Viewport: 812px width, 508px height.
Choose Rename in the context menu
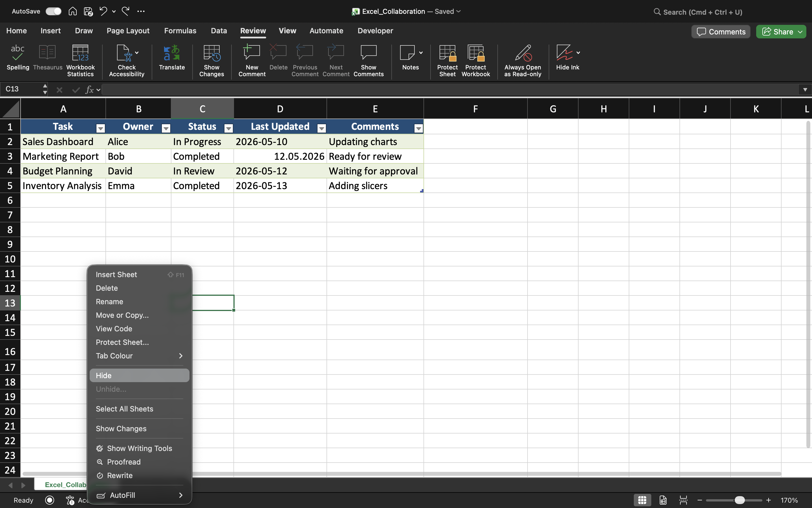pos(140,302)
